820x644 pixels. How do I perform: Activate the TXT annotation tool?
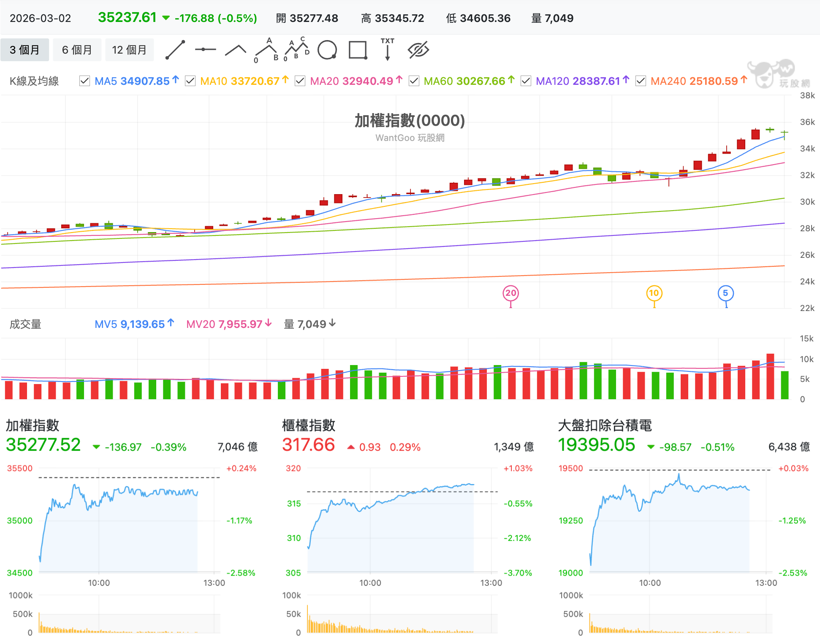coord(387,49)
